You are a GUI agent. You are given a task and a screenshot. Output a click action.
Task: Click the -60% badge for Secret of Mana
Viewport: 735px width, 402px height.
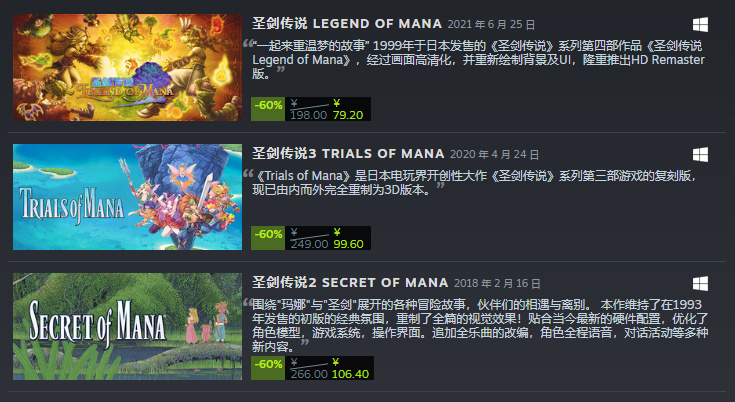pos(268,368)
